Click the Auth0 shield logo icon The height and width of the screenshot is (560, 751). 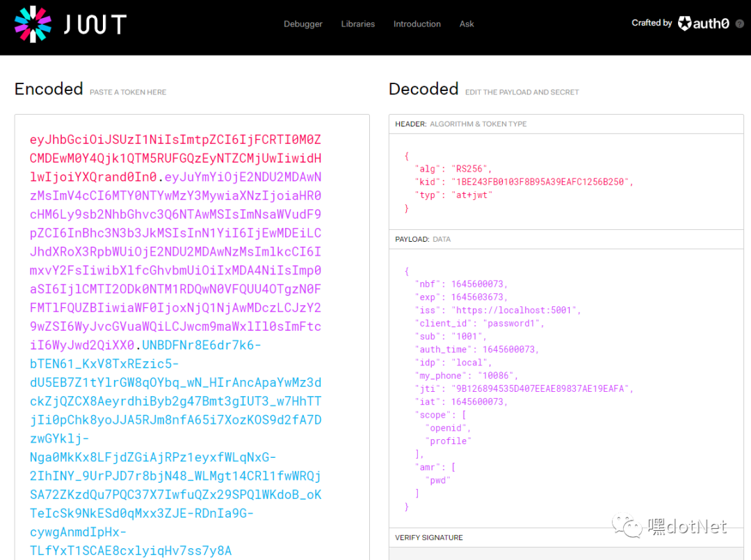click(x=684, y=24)
